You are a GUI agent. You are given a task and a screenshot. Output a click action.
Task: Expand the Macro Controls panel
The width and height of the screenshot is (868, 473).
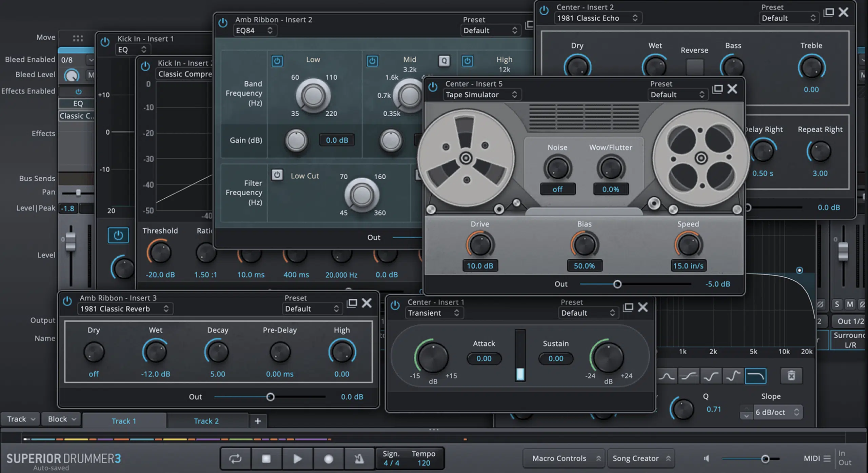click(564, 458)
